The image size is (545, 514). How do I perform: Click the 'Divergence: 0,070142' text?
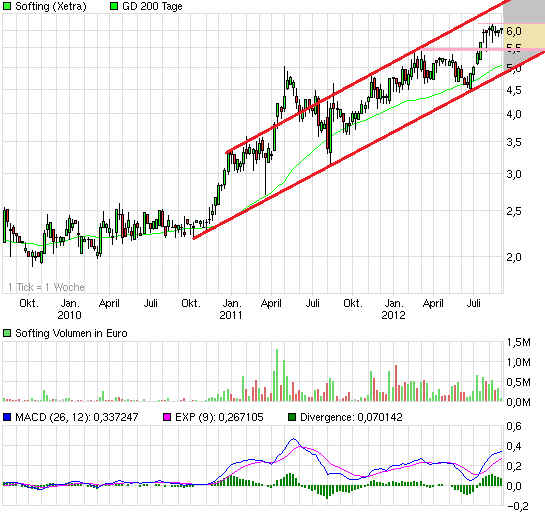click(x=351, y=417)
